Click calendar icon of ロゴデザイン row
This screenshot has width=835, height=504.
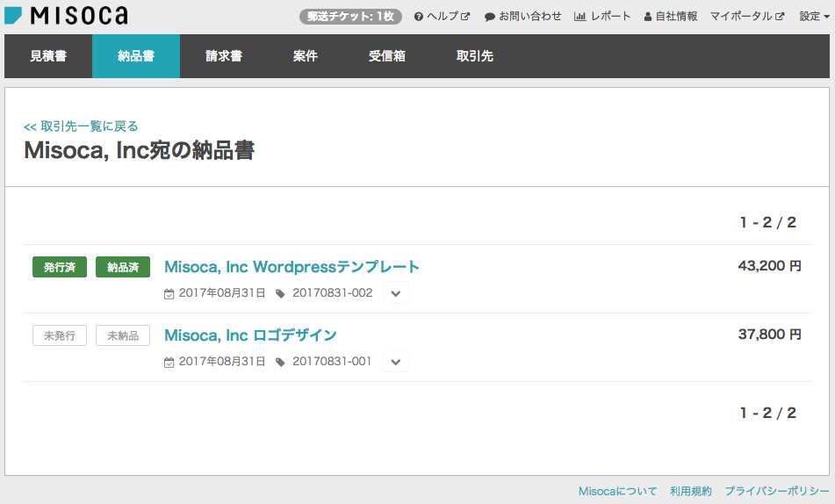point(169,363)
